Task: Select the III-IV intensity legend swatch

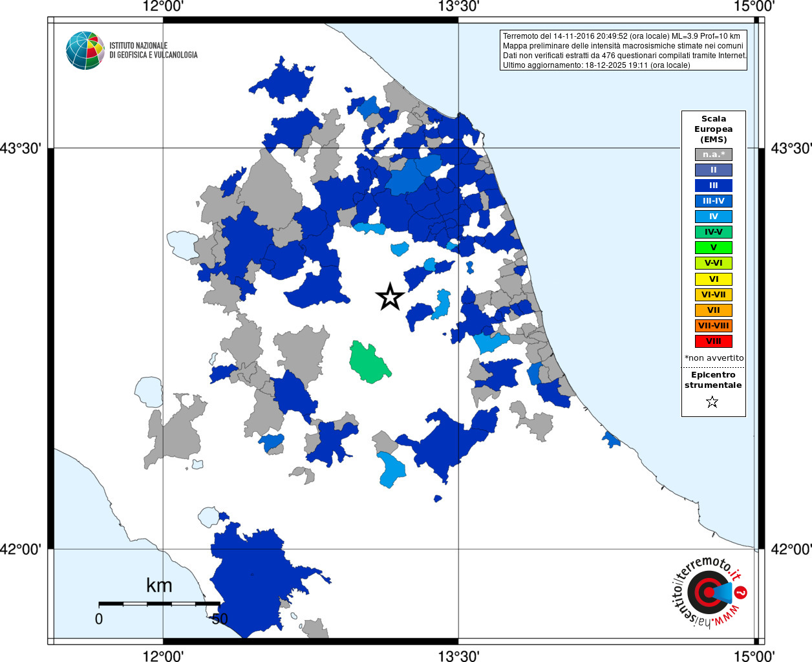Action: pyautogui.click(x=714, y=201)
